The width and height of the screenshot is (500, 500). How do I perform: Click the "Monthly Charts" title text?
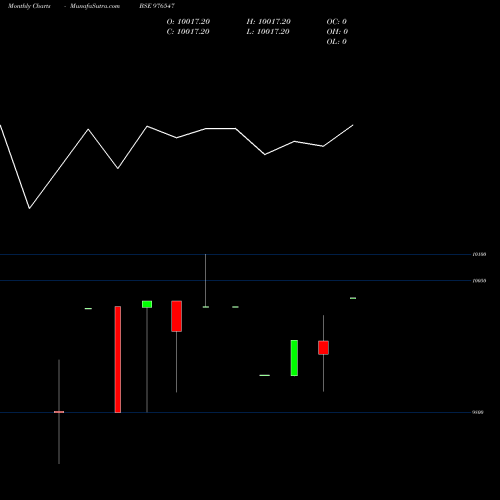(x=29, y=6)
